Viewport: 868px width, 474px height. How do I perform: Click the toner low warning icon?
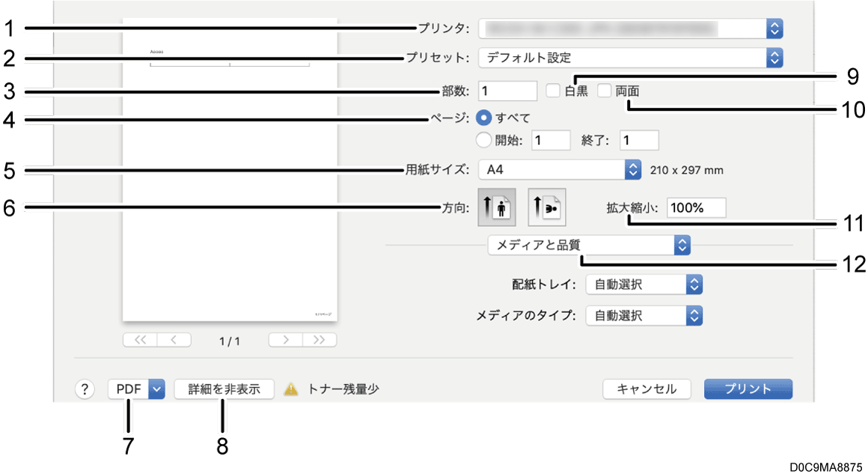290,389
